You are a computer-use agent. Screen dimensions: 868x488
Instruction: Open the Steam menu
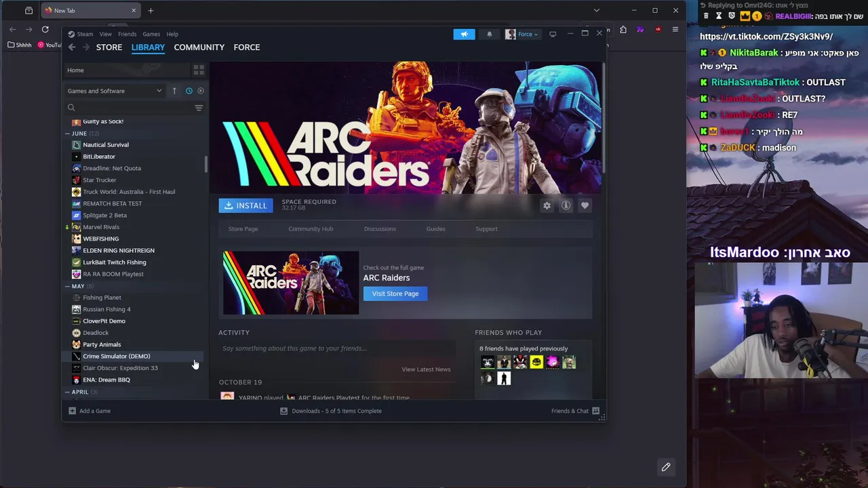[85, 34]
